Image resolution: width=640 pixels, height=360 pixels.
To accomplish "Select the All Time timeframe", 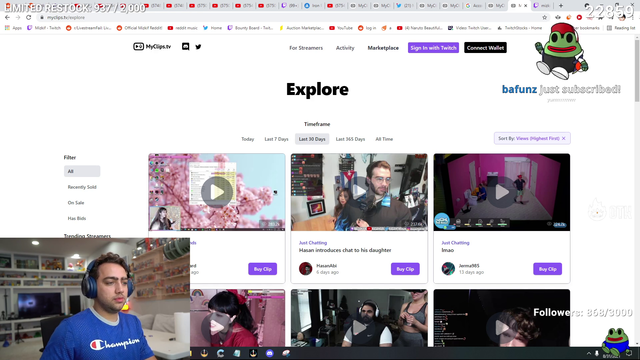I will pos(384,139).
